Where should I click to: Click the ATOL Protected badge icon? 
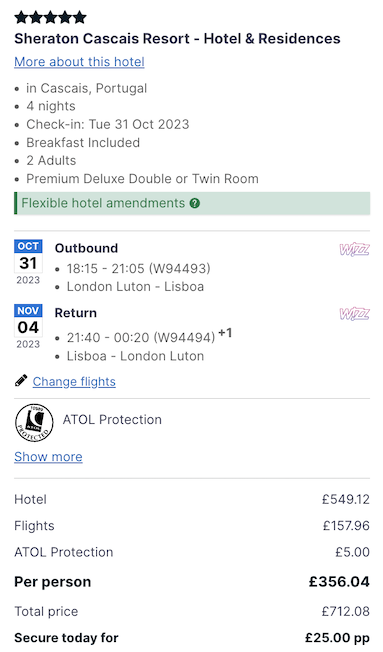tap(34, 423)
